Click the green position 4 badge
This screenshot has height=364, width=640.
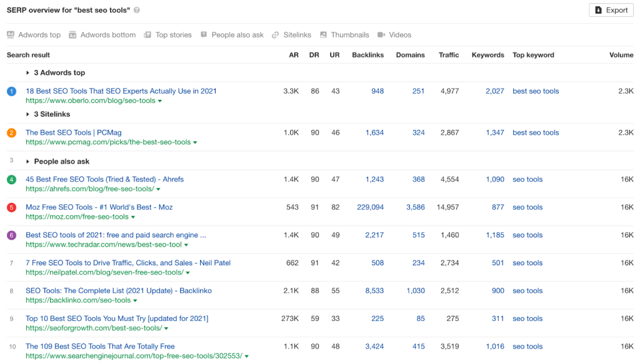(11, 179)
